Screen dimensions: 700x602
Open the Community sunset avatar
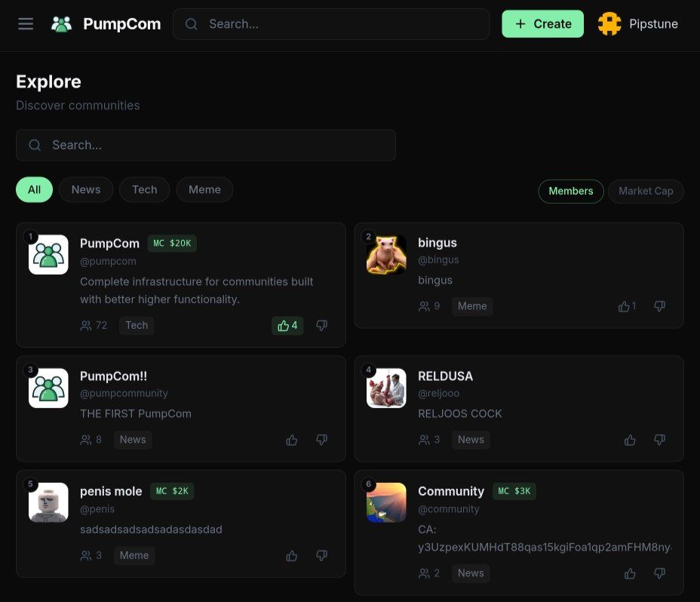[386, 502]
